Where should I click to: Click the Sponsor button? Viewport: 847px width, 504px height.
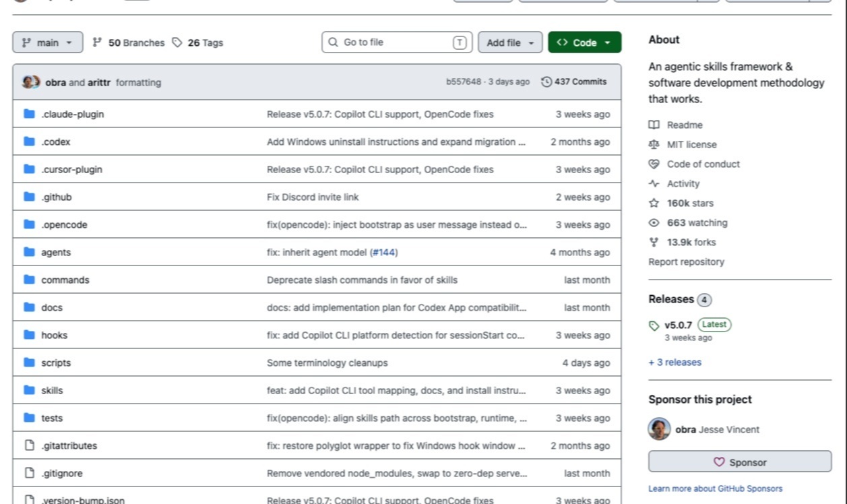740,462
